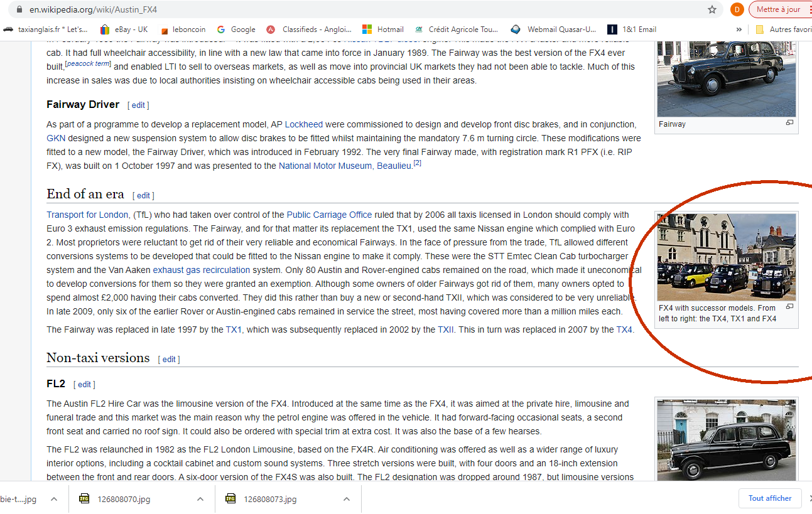Click the "Fairway Driver" heading text

[83, 104]
